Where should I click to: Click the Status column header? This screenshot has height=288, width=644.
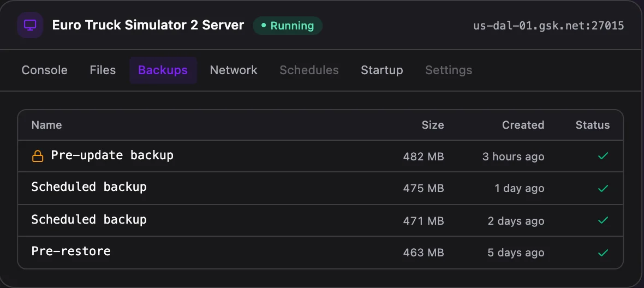pos(593,125)
